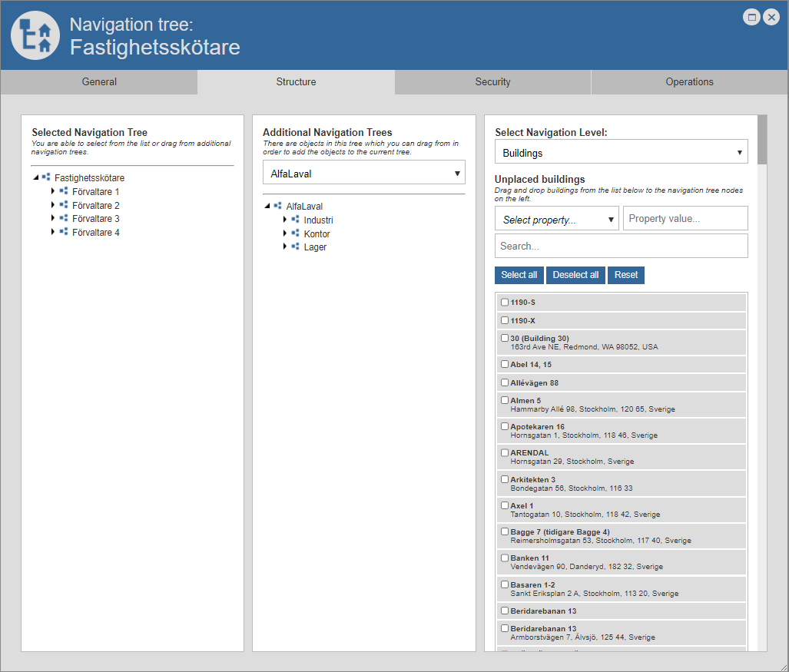Click the node icon beside Förvaltare 2

point(64,205)
